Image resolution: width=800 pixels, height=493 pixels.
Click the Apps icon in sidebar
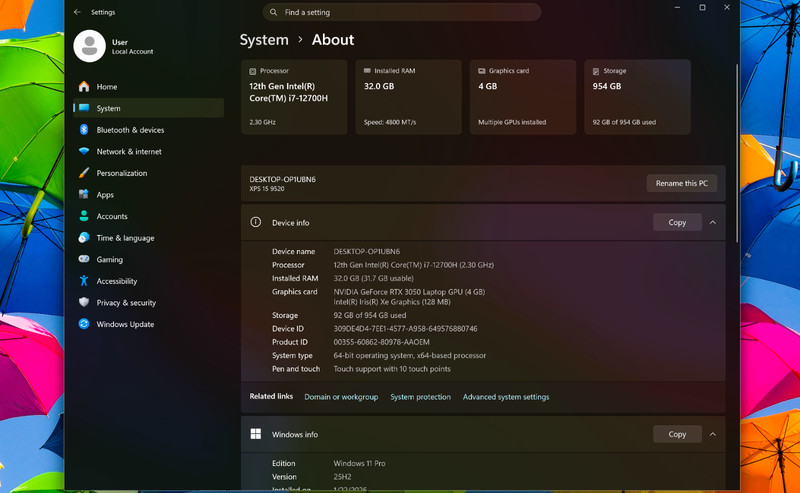(84, 194)
